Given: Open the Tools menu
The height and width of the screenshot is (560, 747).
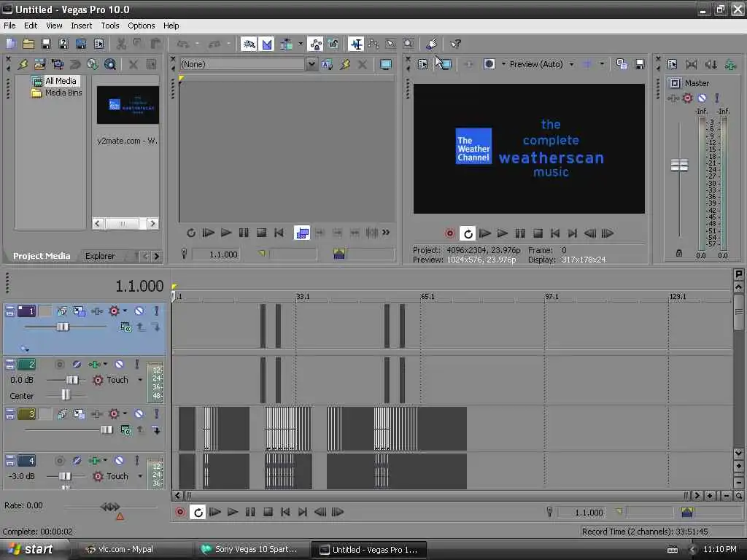Looking at the screenshot, I should click(110, 26).
